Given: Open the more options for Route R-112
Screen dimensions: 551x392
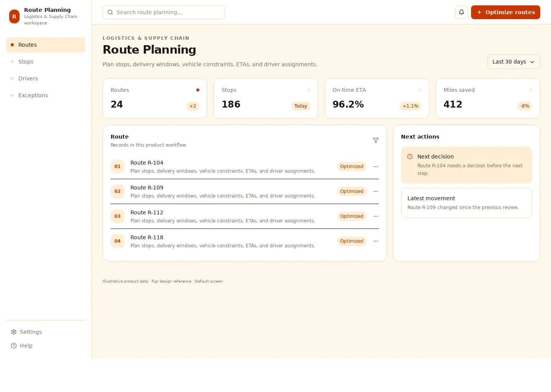Looking at the screenshot, I should 376,216.
